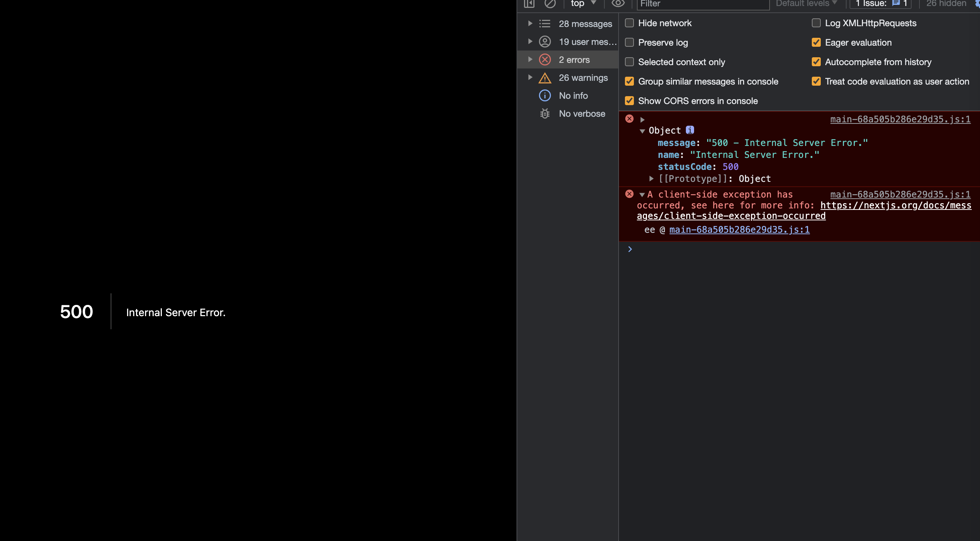
Task: Enable Hide network
Action: [x=629, y=23]
